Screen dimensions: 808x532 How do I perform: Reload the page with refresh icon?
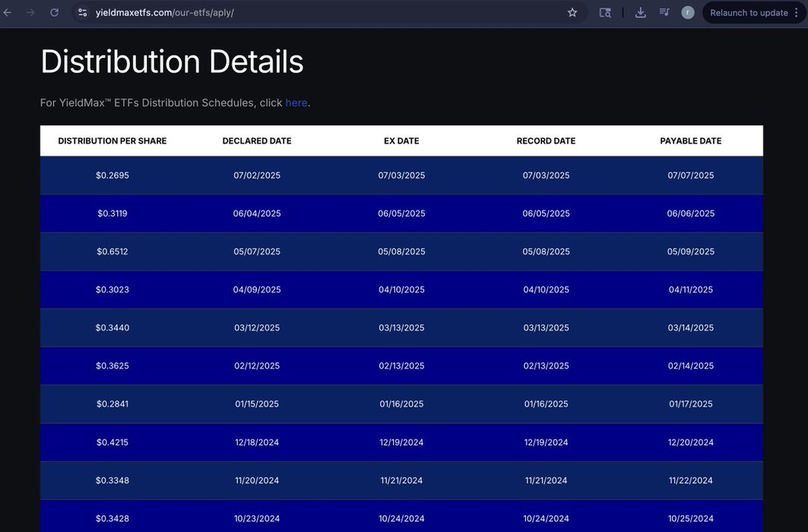tap(54, 12)
